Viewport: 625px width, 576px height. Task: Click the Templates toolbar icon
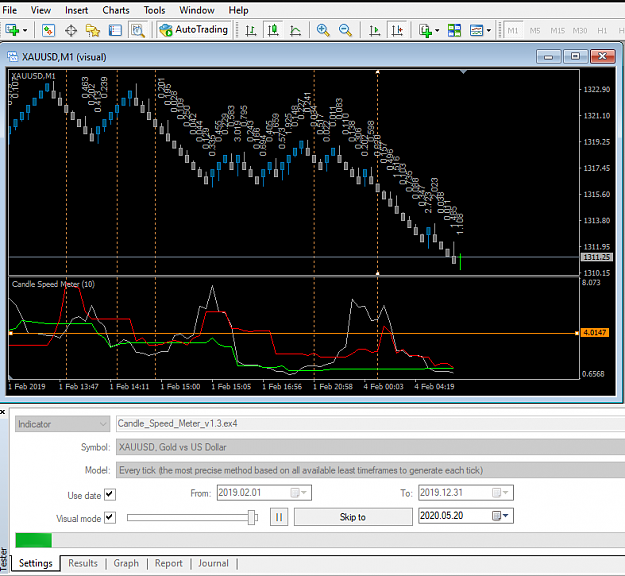[476, 30]
